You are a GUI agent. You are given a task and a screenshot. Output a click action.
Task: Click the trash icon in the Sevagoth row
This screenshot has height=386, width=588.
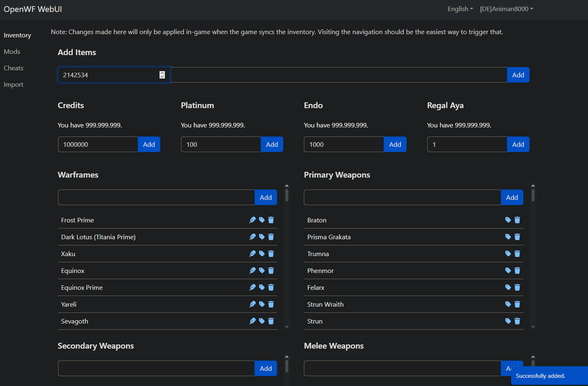pyautogui.click(x=271, y=321)
